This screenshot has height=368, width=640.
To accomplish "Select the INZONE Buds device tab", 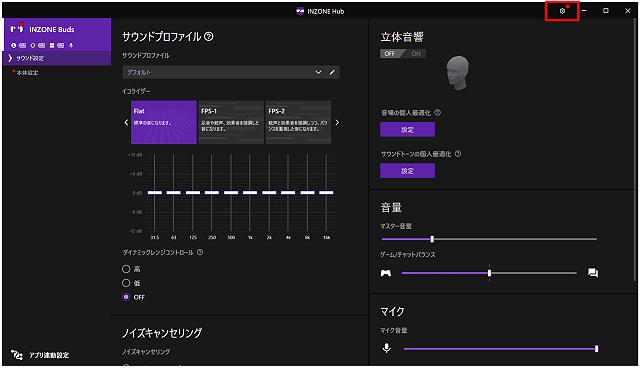I will tap(57, 34).
